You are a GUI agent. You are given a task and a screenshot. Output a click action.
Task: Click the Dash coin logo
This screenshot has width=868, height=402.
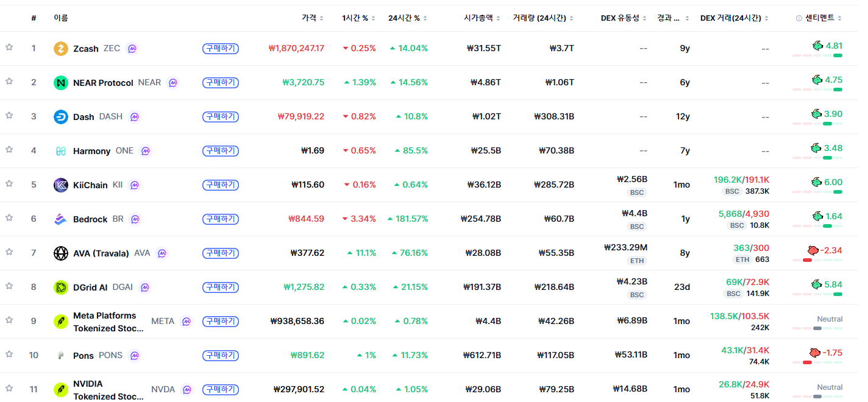61,117
